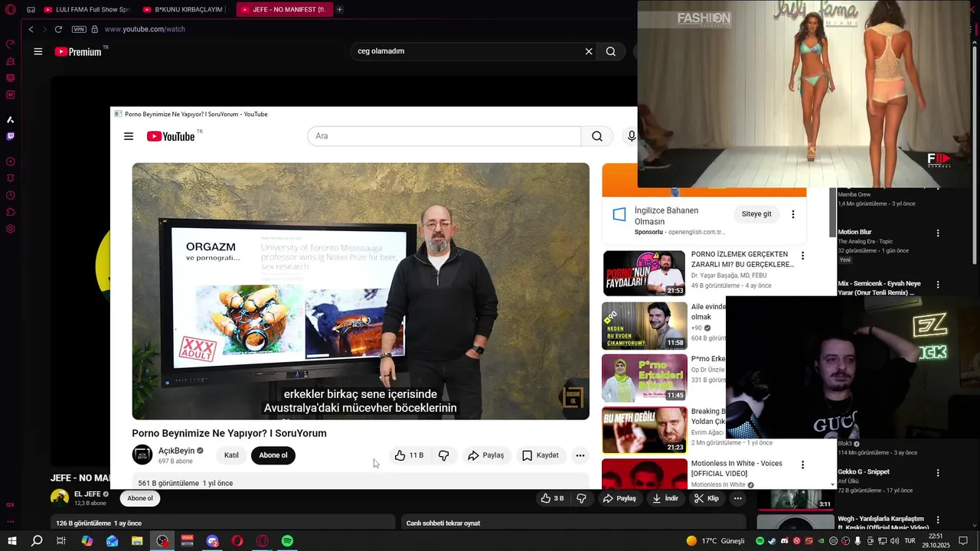The width and height of the screenshot is (980, 551).
Task: Open a new browser tab
Action: click(x=340, y=10)
